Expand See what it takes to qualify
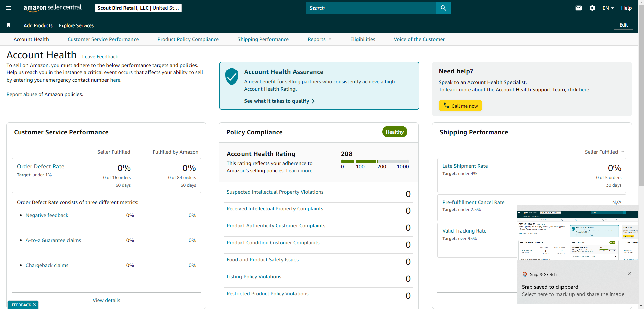The image size is (644, 309). point(279,101)
